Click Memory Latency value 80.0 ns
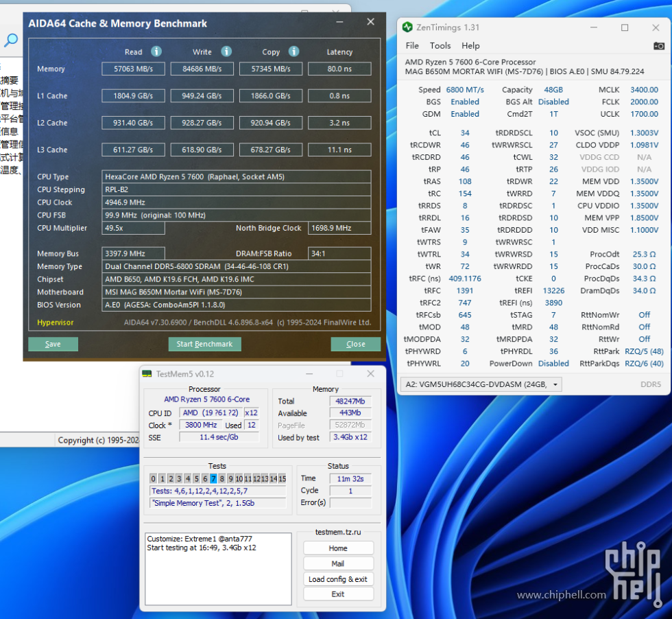The width and height of the screenshot is (672, 619). click(339, 69)
